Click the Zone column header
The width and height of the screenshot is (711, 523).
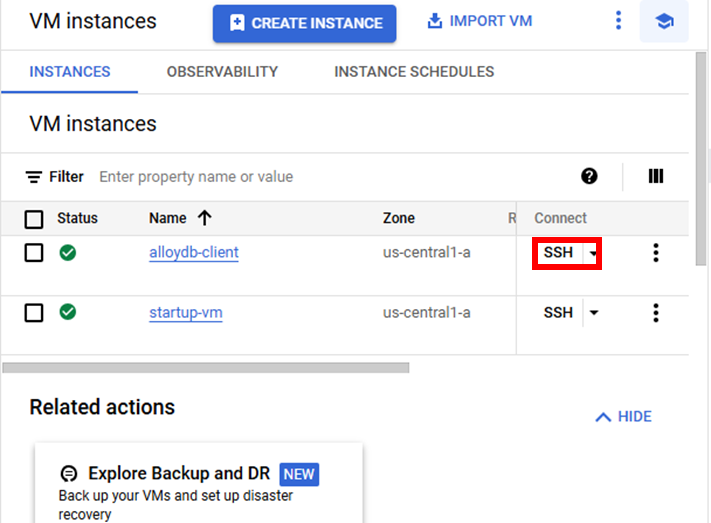point(399,218)
